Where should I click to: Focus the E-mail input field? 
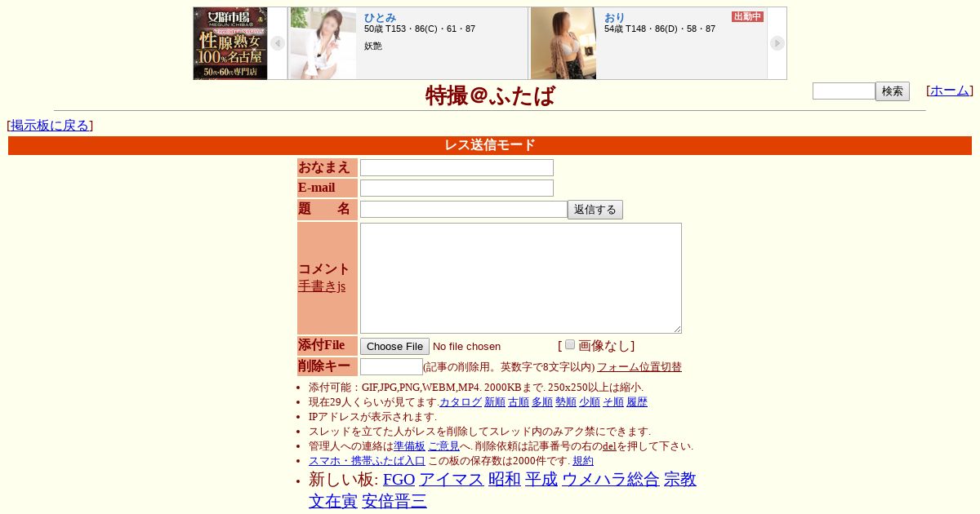(x=457, y=188)
